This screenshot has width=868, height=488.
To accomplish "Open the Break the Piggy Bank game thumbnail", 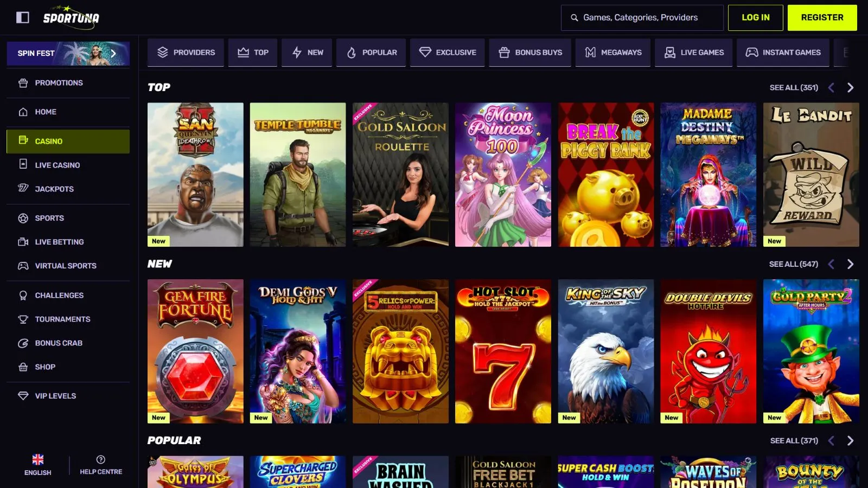I will 606,175.
